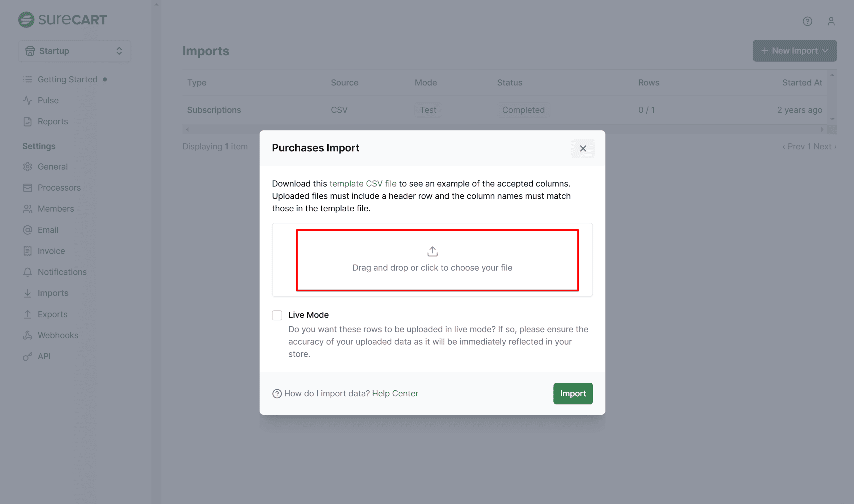Click the green Import button
The height and width of the screenshot is (504, 854).
click(573, 394)
